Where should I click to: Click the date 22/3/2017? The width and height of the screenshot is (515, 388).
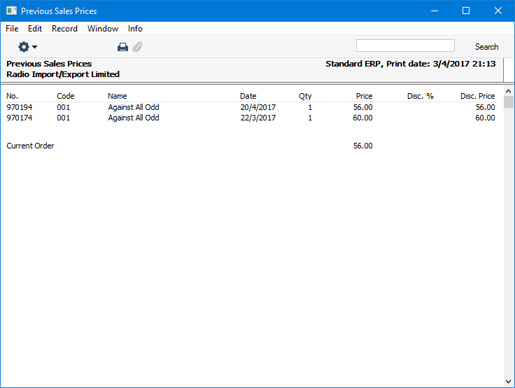(x=258, y=118)
